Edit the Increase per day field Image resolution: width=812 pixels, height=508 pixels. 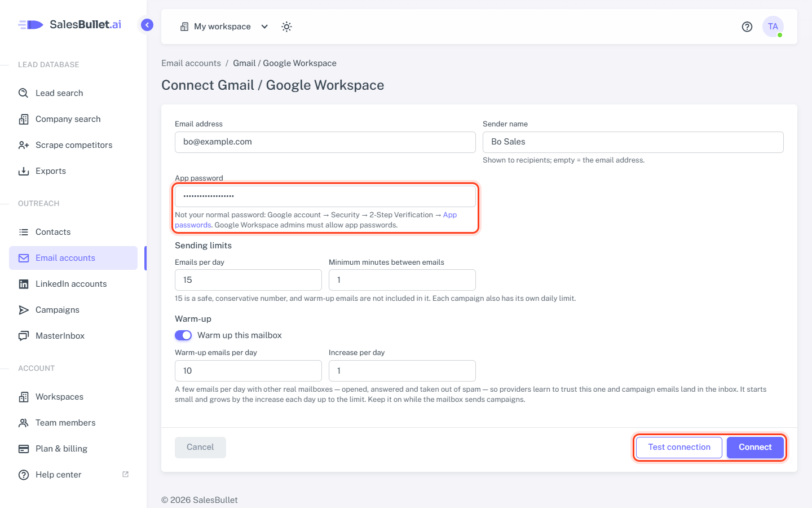tap(402, 371)
